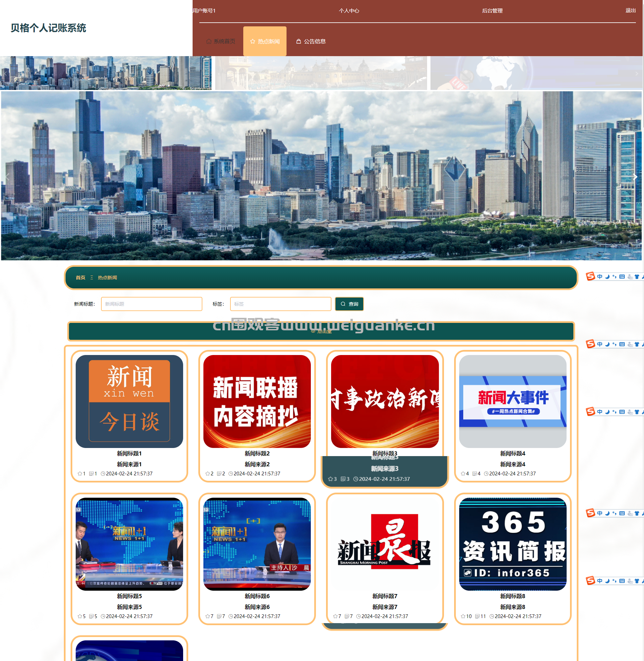
Task: Show the previous banner slide arrow
Action: coord(7,176)
